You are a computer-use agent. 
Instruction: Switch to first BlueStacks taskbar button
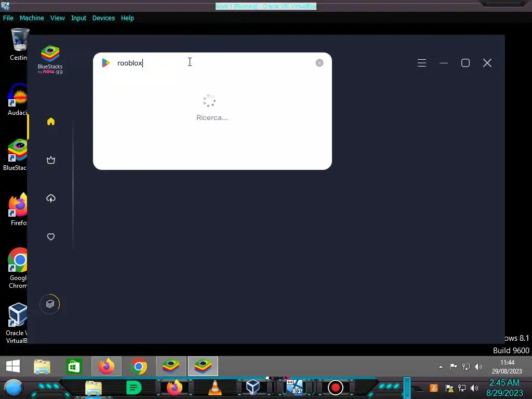(171, 366)
